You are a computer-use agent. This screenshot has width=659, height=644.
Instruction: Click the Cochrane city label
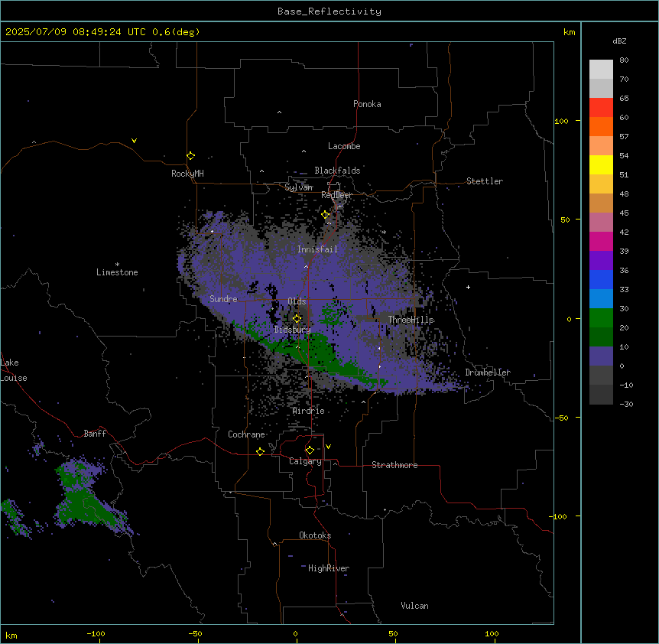tap(246, 434)
